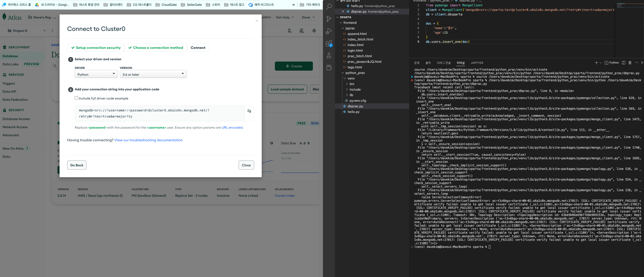Click the connection string text box
The height and width of the screenshot is (277, 644).
point(160,113)
